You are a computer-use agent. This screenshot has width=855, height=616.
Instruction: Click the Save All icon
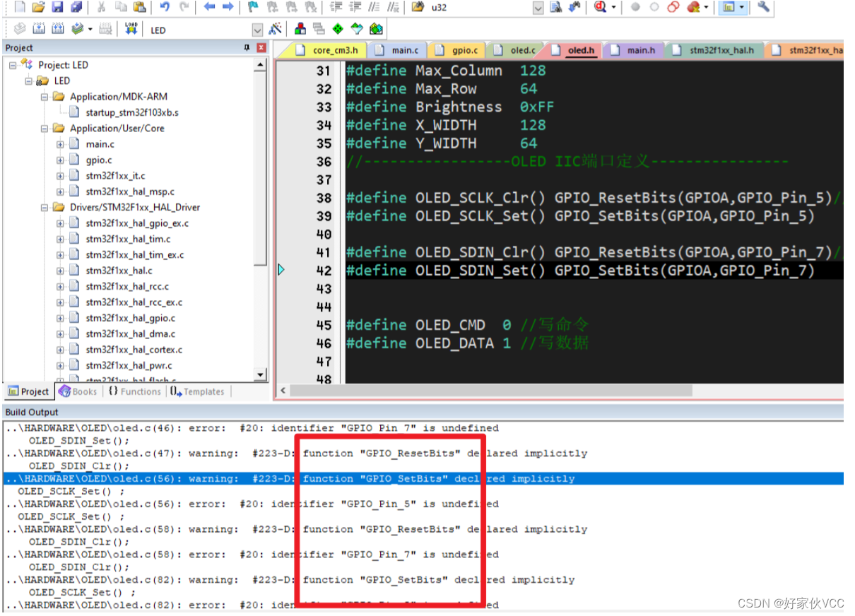(76, 7)
